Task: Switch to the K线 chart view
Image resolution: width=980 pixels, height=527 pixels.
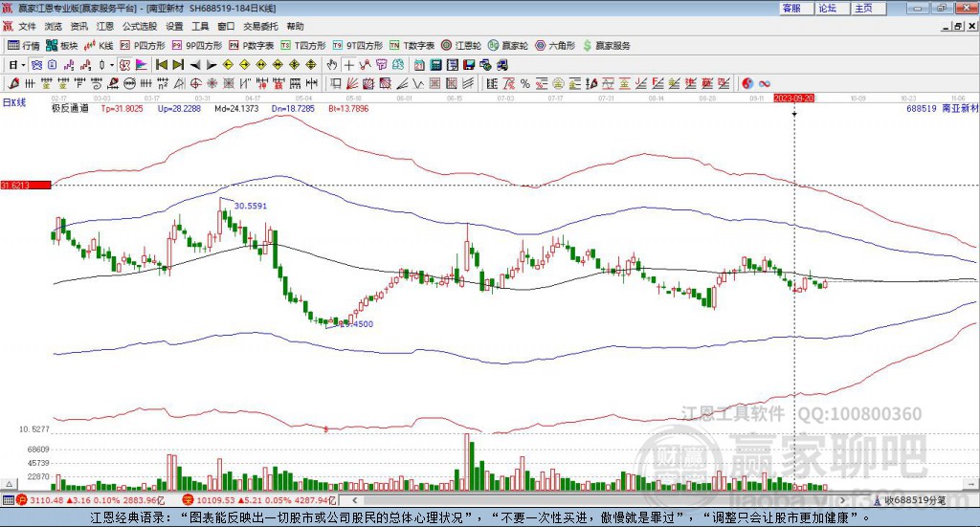Action: pyautogui.click(x=99, y=46)
